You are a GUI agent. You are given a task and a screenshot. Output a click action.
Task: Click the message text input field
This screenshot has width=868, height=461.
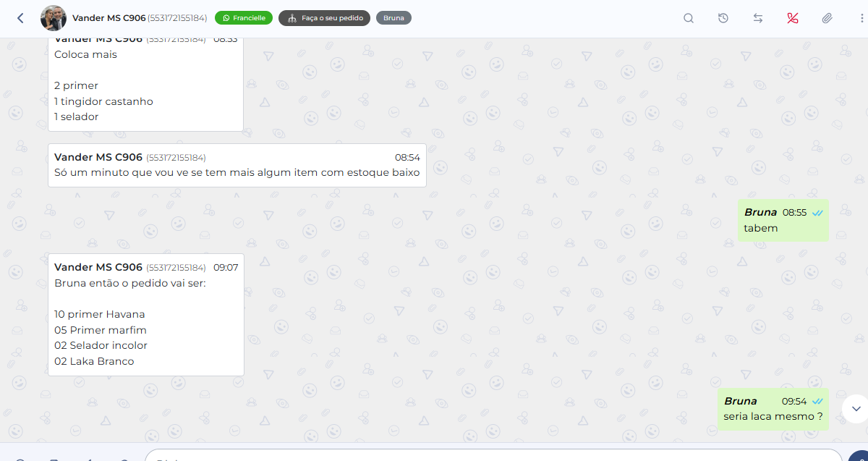493,456
